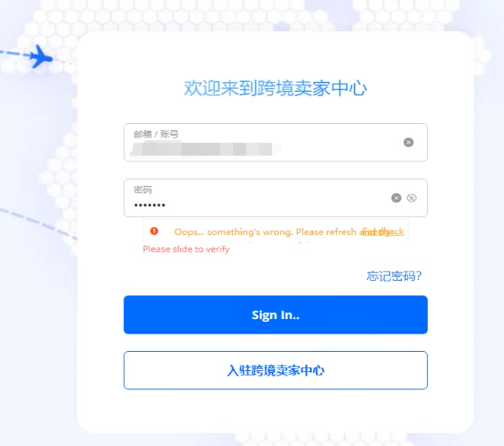504x446 pixels.
Task: Click the 邮箱 / 账号 field label
Action: pos(156,134)
